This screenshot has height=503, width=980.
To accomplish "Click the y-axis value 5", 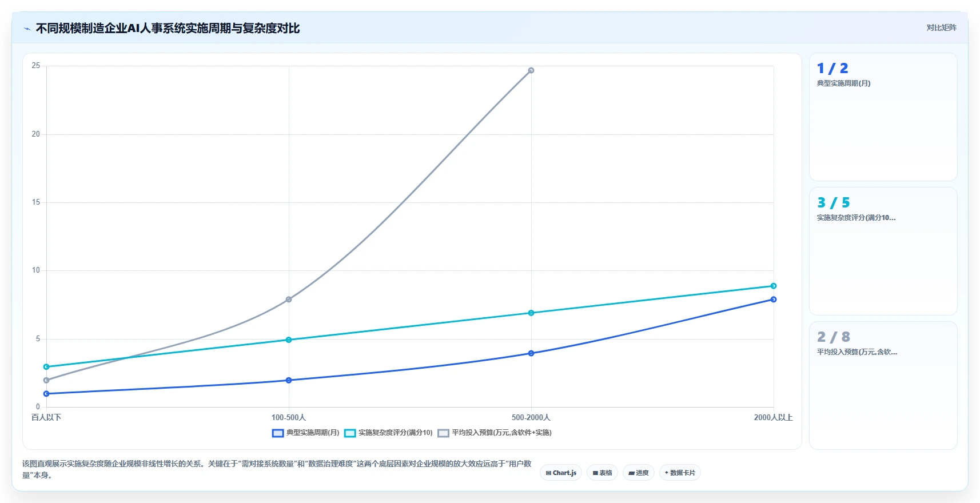I will (38, 339).
